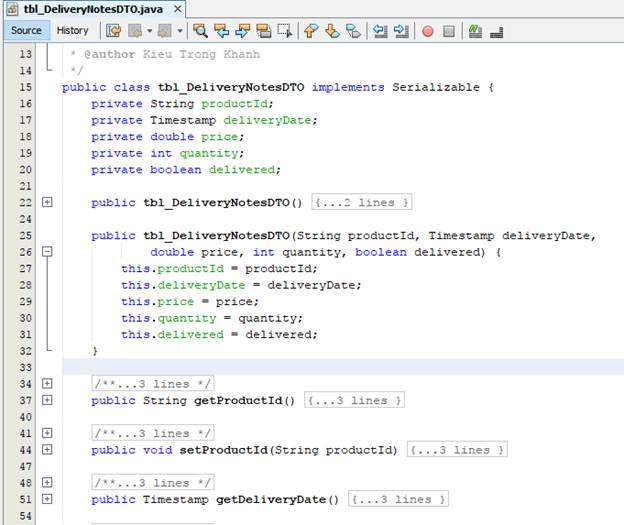Image resolution: width=624 pixels, height=525 pixels.
Task: Click getProductId method name on line 37
Action: point(238,400)
